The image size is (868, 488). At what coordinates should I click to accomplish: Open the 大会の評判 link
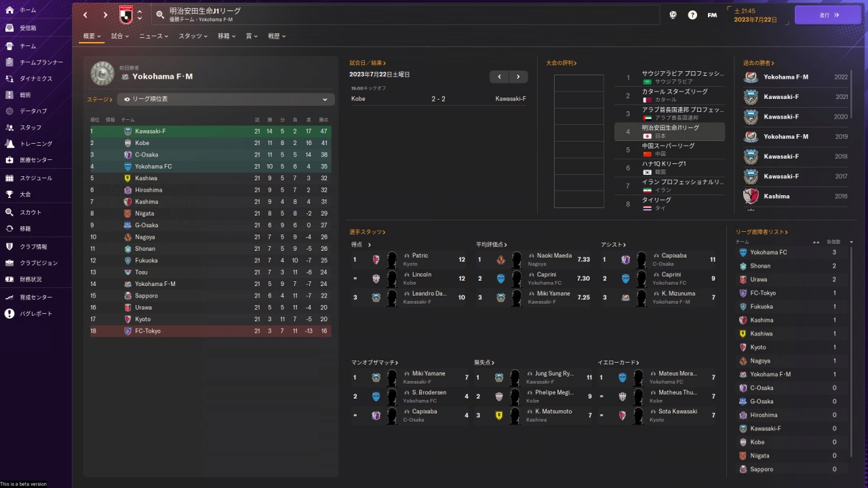[561, 63]
